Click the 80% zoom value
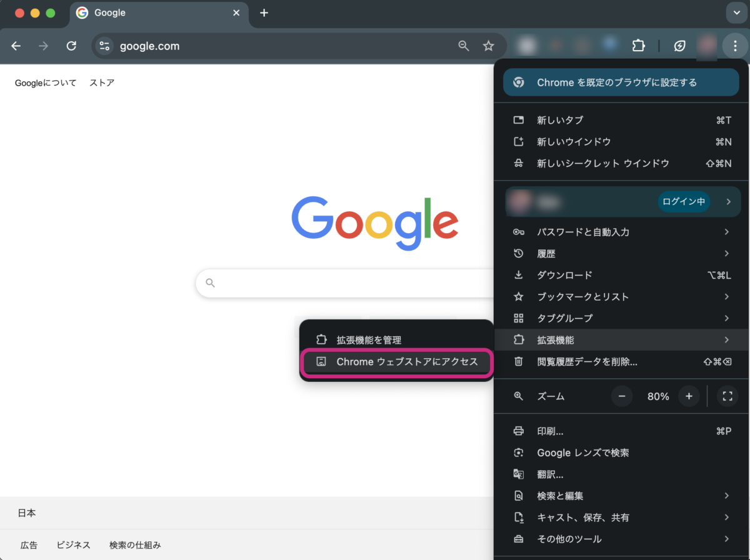750x560 pixels. [x=658, y=396]
